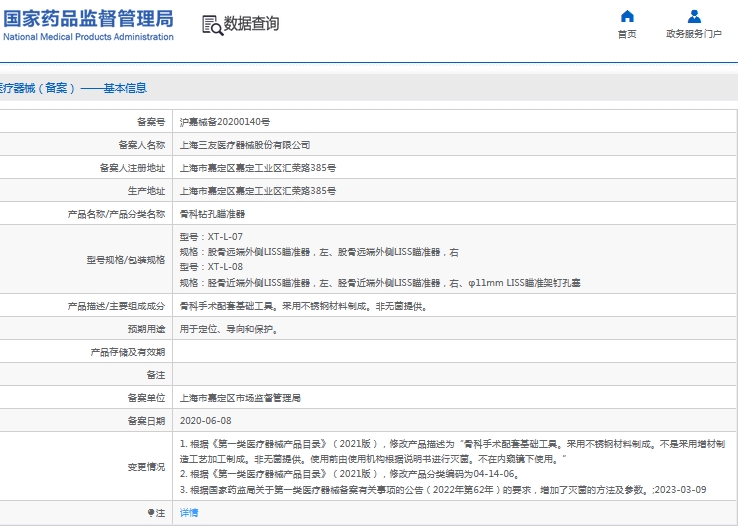
Task: Click the 型号规格/包装规格 row label
Action: tap(126, 260)
